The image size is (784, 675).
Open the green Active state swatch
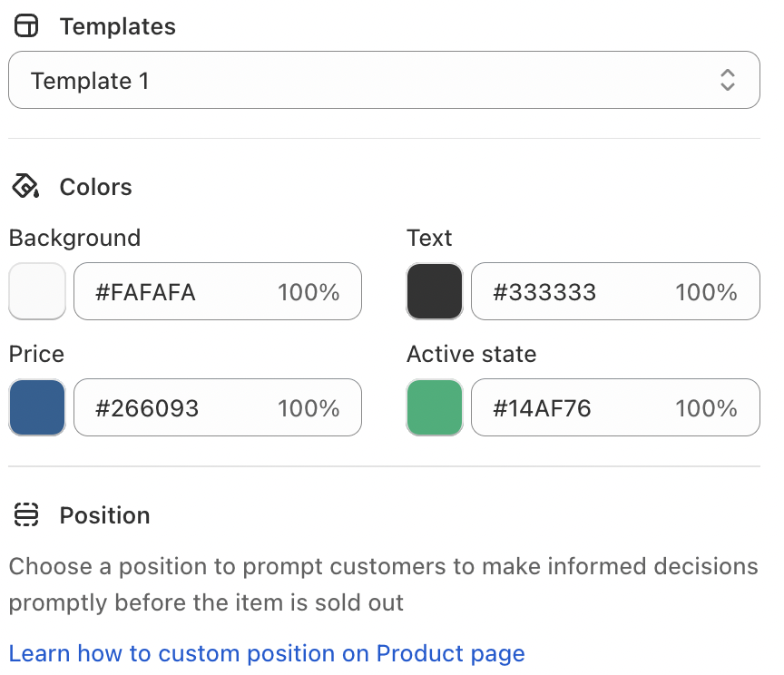[x=435, y=407]
